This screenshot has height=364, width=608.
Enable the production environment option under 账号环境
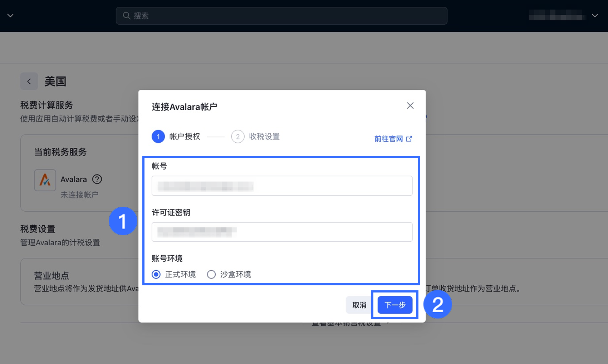[156, 274]
